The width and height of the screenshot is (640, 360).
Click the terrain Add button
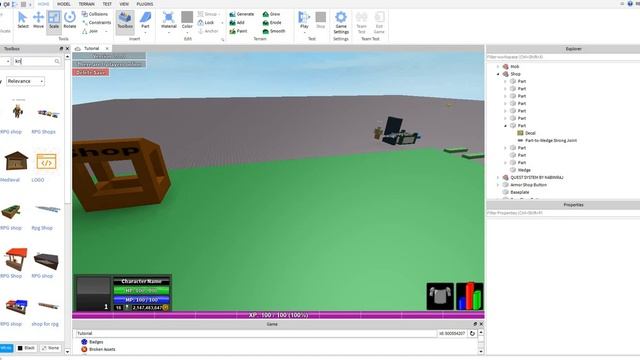(237, 22)
